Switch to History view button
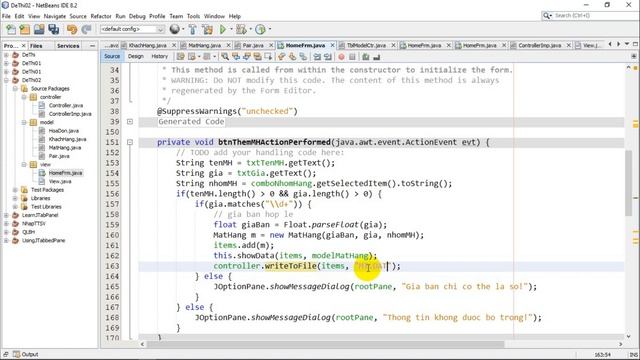This screenshot has width=640, height=360. 160,56
